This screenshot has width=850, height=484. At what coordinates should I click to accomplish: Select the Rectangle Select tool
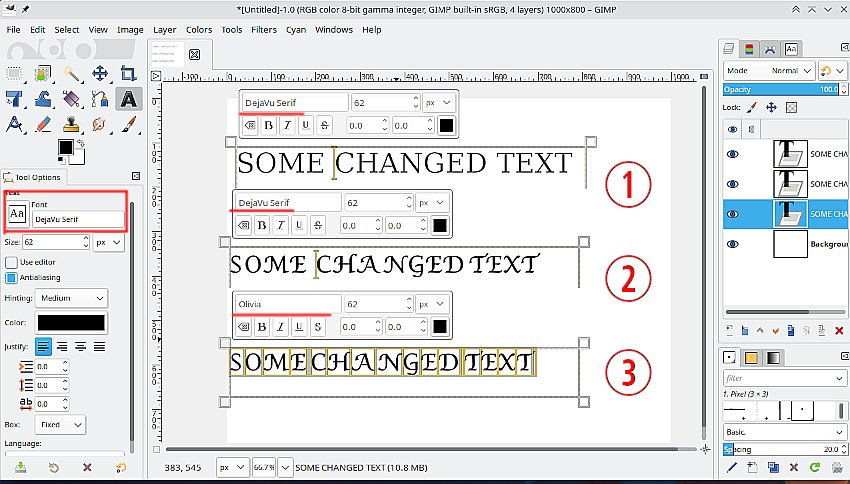point(15,73)
